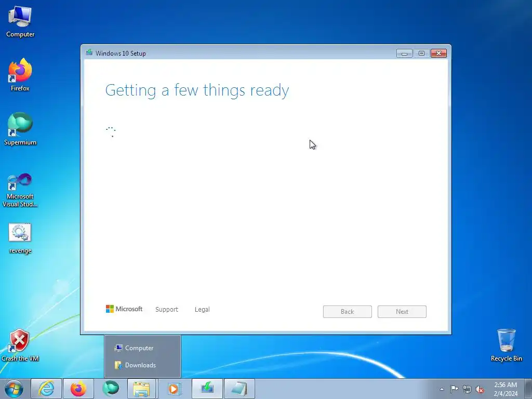Select the revenge file on desktop
The width and height of the screenshot is (532, 399).
click(x=20, y=238)
